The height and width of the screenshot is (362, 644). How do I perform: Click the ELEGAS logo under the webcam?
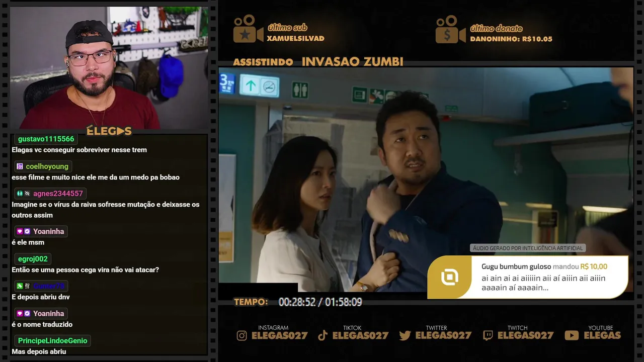109,131
